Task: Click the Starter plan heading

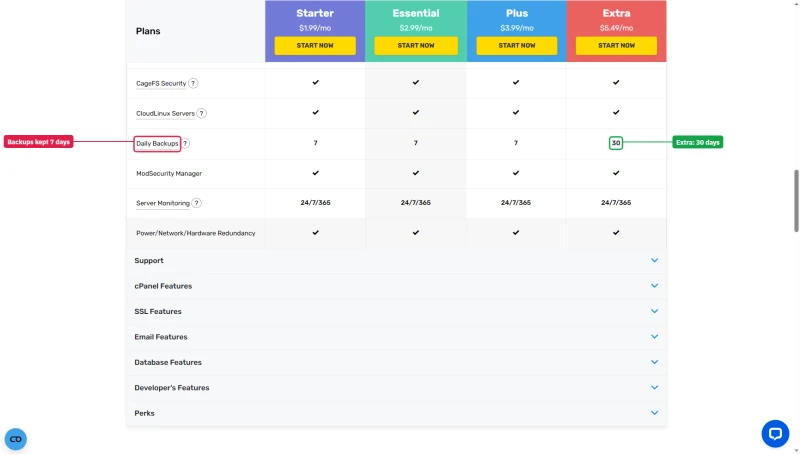Action: tap(315, 13)
